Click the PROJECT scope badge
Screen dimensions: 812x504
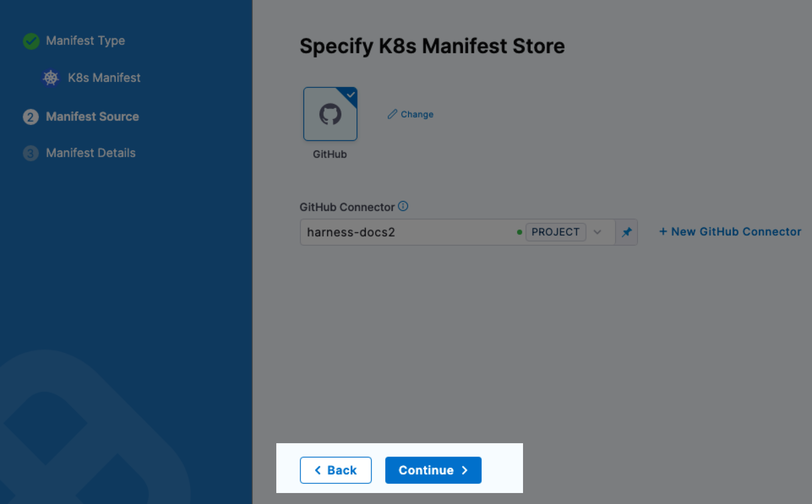pyautogui.click(x=555, y=232)
